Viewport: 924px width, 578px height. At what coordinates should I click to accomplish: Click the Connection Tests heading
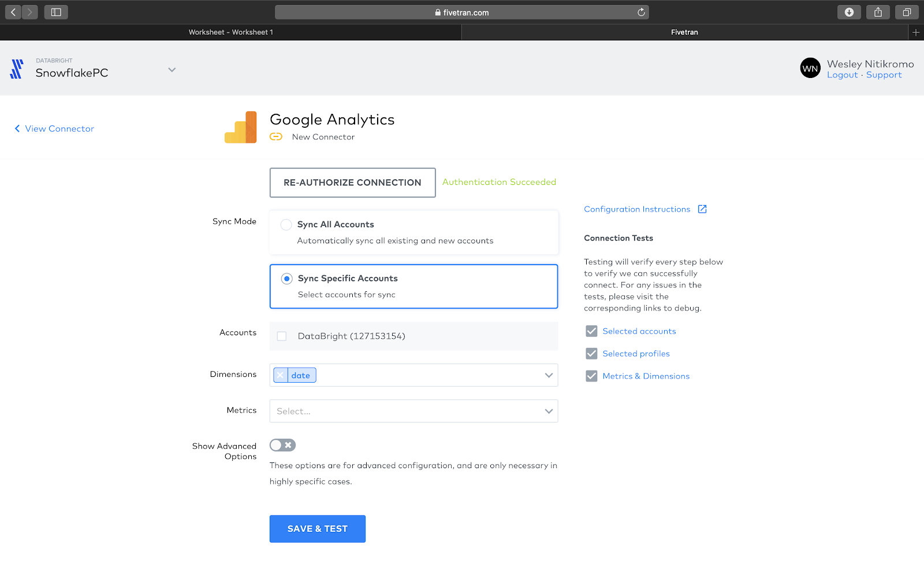click(619, 238)
